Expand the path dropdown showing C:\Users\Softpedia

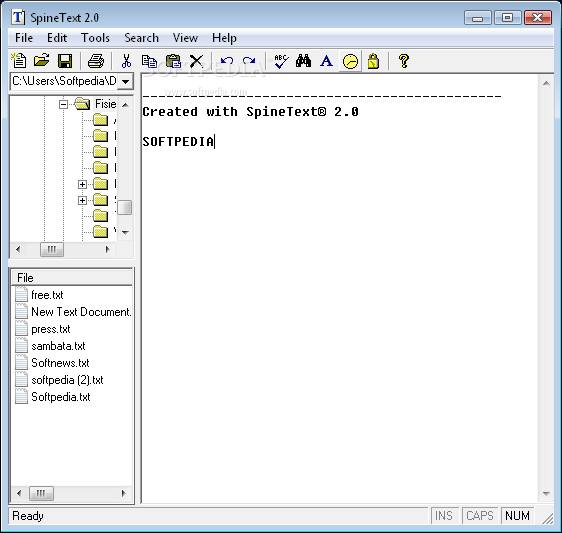point(125,81)
